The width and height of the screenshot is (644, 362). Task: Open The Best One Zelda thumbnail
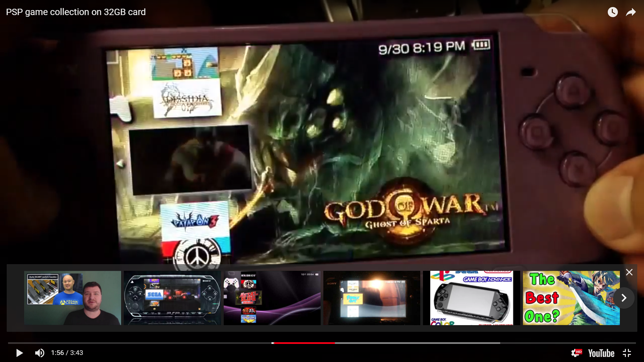(571, 298)
